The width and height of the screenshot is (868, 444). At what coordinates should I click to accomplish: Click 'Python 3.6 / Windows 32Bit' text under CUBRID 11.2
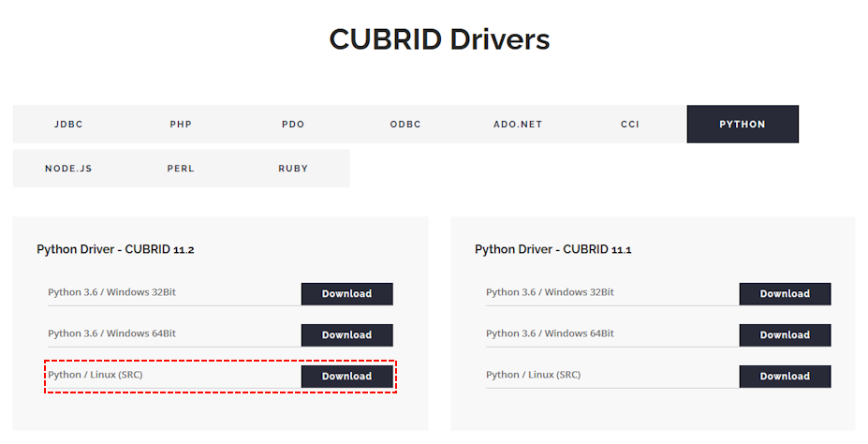click(x=111, y=292)
